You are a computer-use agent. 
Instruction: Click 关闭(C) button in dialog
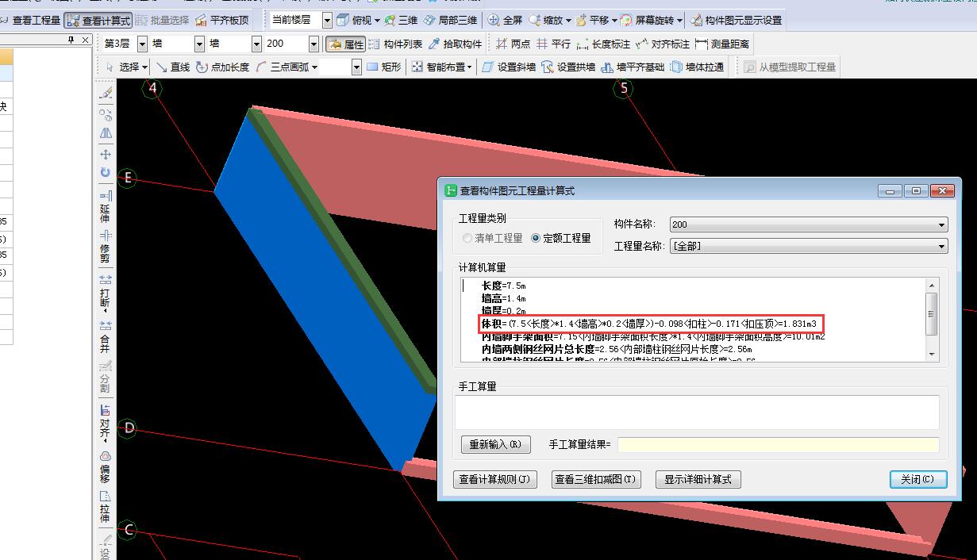click(918, 480)
